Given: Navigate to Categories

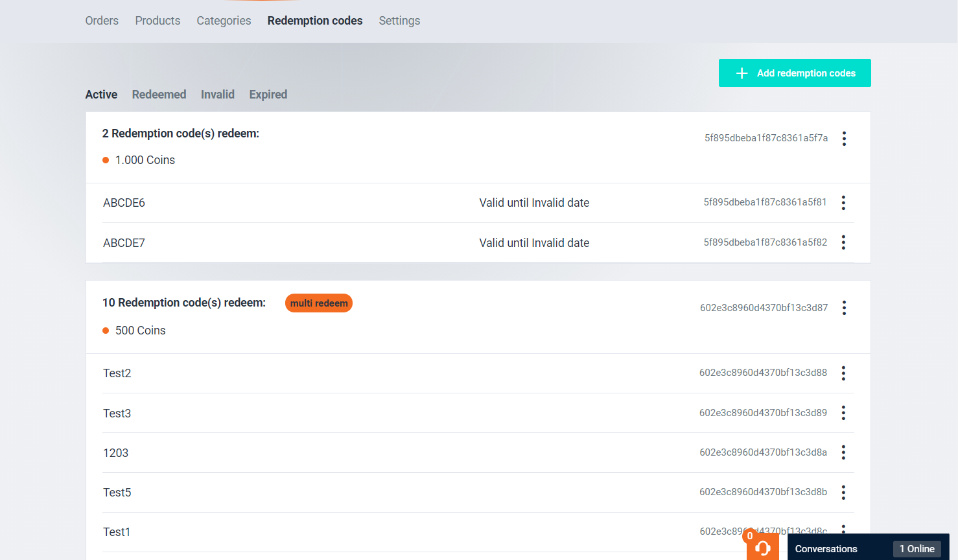Looking at the screenshot, I should coord(224,21).
